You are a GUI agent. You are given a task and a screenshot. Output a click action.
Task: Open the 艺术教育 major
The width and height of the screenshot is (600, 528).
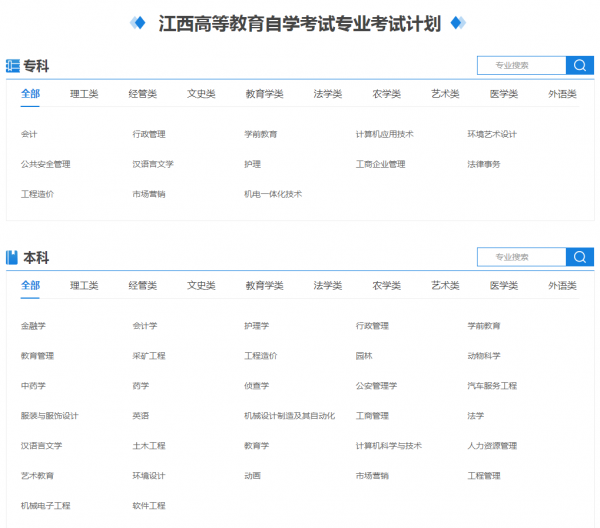pos(37,476)
